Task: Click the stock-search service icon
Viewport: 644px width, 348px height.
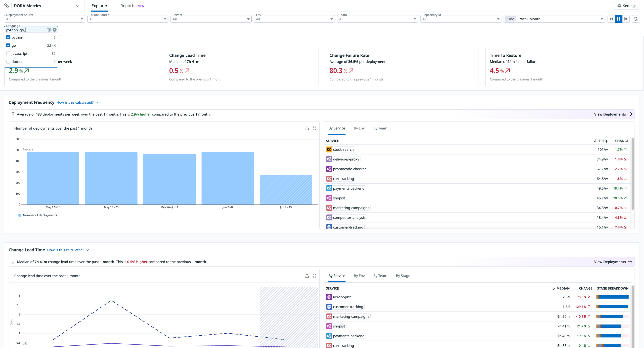Action: click(329, 149)
